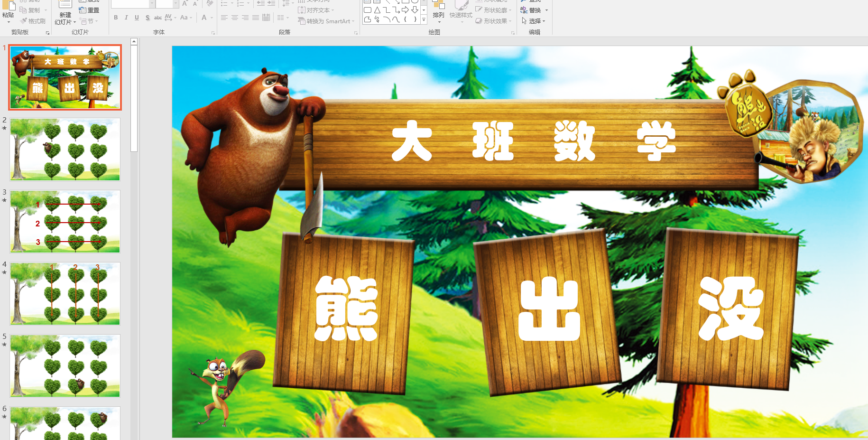
Task: Open the text columns dropdown
Action: [x=283, y=18]
